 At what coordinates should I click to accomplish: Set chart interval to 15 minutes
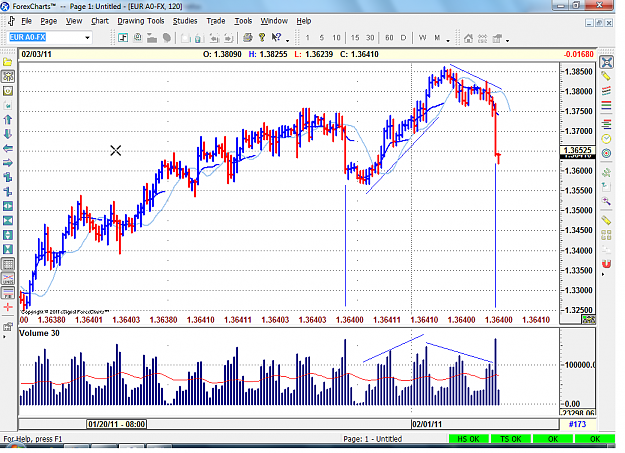pos(355,38)
